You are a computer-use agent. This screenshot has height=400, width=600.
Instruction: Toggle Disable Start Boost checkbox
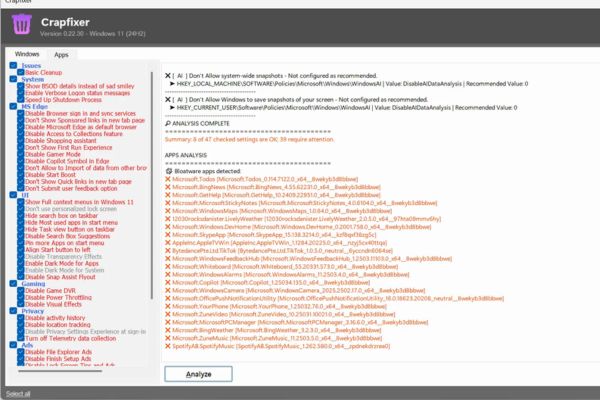point(21,175)
